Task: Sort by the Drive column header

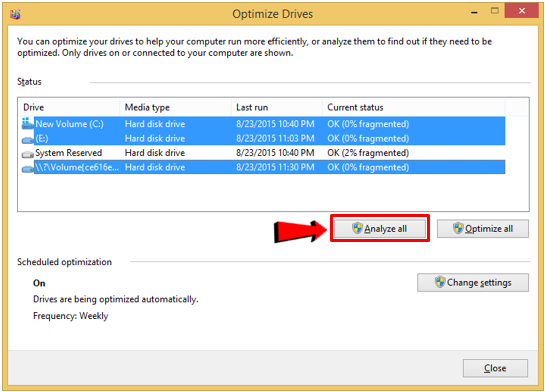Action: (69, 107)
